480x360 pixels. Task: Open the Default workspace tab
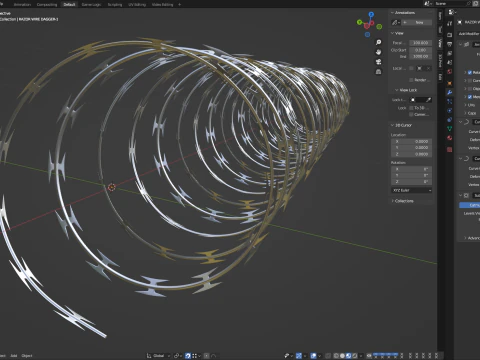pos(69,4)
